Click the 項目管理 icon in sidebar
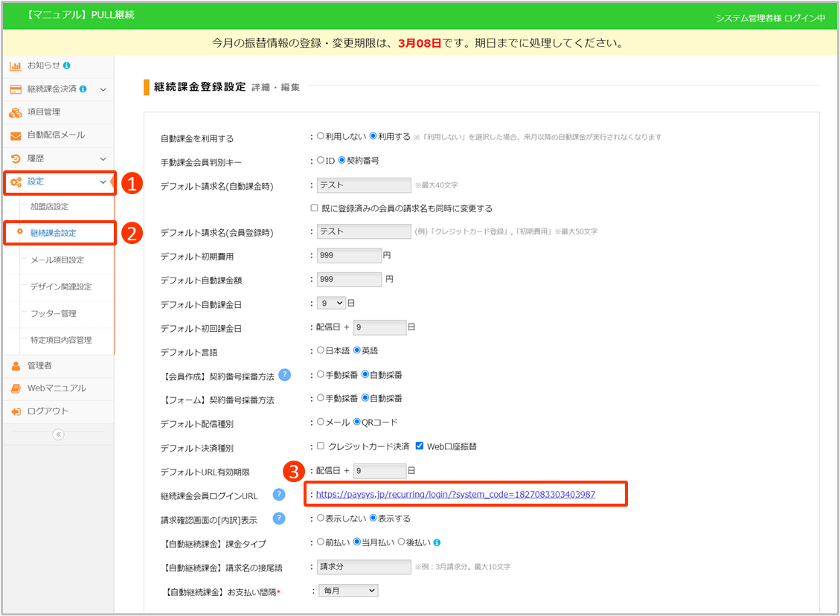The height and width of the screenshot is (616, 840). pos(15,112)
